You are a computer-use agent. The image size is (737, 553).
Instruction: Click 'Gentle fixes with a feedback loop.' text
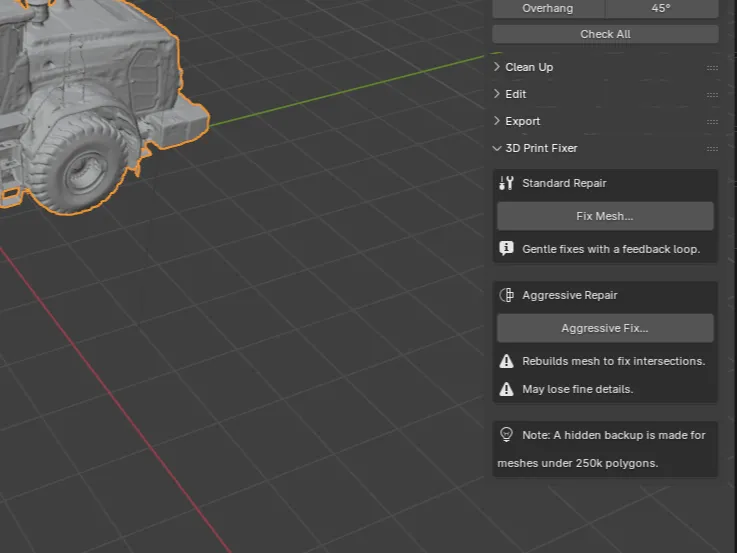pyautogui.click(x=611, y=249)
